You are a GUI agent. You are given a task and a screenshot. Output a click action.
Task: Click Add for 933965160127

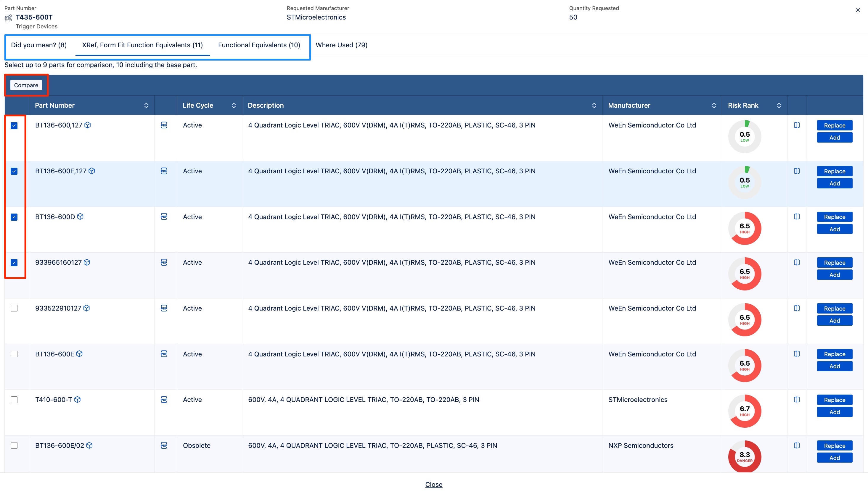coord(835,275)
